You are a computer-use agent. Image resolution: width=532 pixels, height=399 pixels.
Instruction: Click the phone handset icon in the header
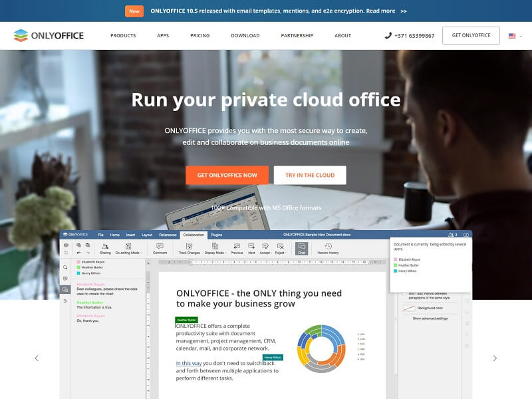pyautogui.click(x=388, y=35)
